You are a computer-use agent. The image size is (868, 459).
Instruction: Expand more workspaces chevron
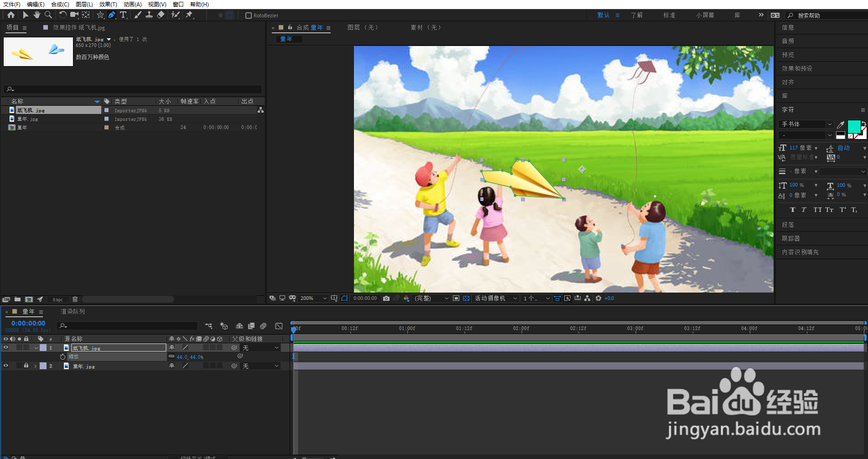[x=761, y=15]
